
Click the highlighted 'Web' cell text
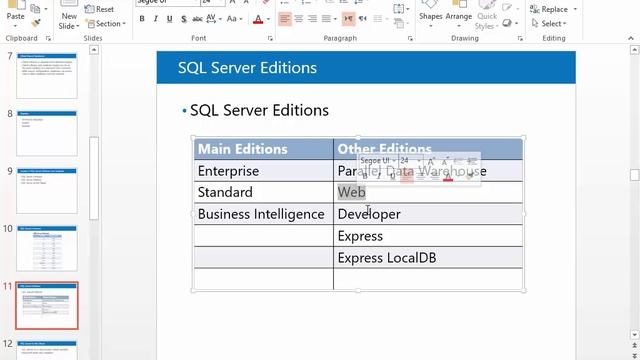351,192
